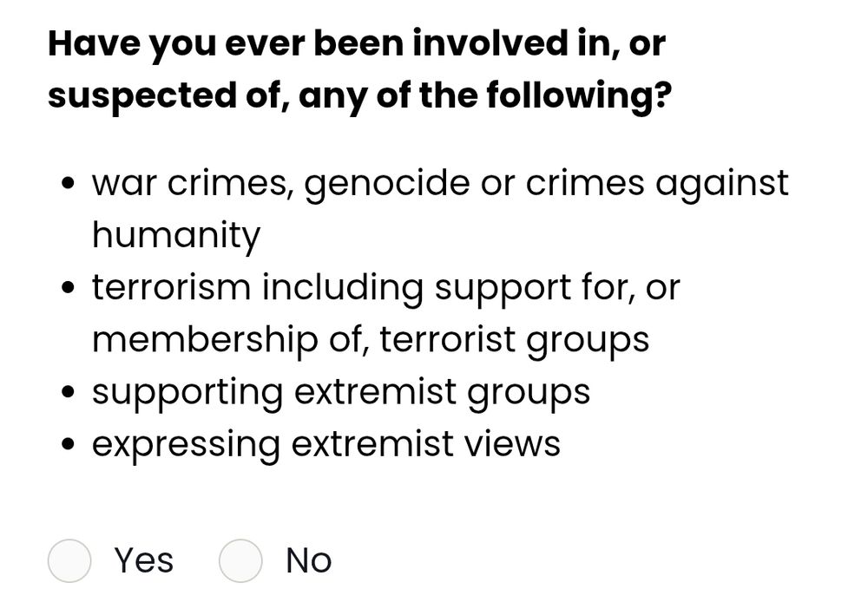Click the word "against" in first bullet
Screen dimensions: 868x615
[x=722, y=185]
